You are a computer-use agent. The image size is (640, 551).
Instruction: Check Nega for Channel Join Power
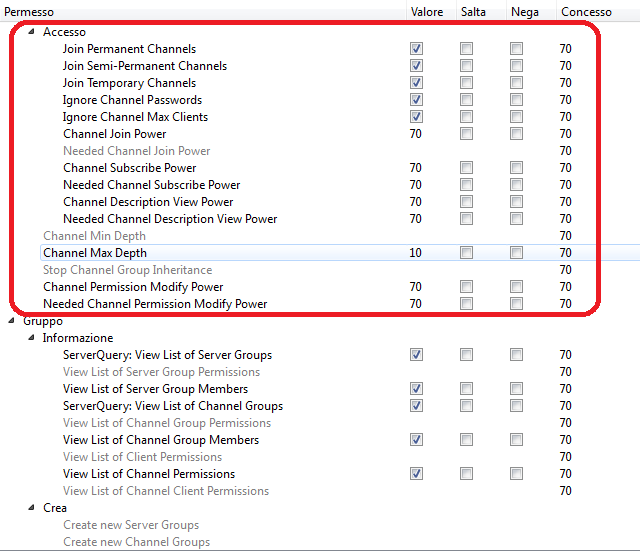[516, 134]
